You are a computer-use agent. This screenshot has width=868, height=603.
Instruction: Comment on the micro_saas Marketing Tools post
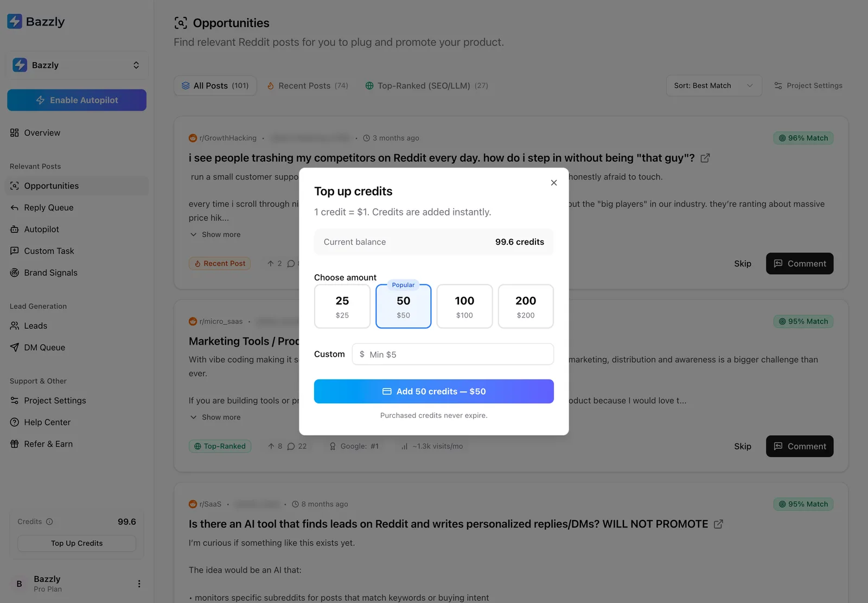click(800, 447)
